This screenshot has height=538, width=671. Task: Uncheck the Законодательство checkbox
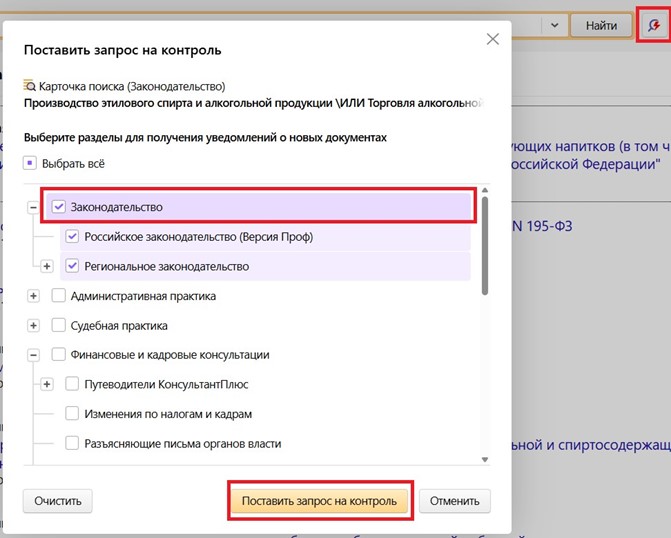58,207
